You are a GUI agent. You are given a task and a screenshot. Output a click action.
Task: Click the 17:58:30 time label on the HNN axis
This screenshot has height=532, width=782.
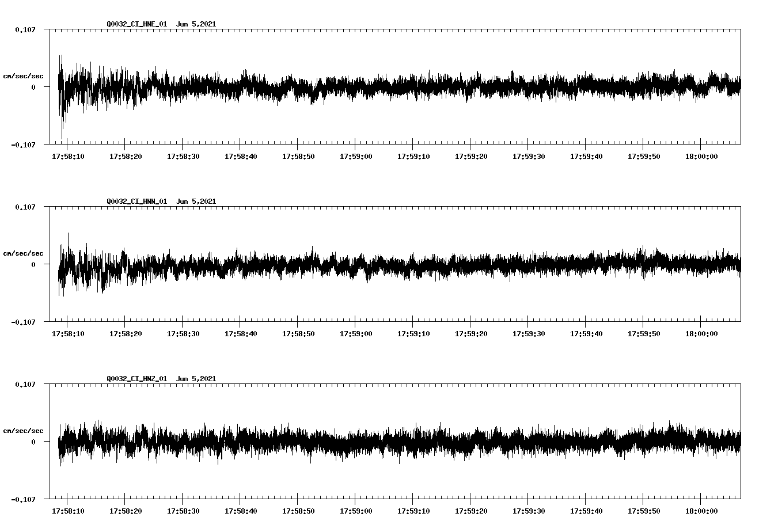183,333
